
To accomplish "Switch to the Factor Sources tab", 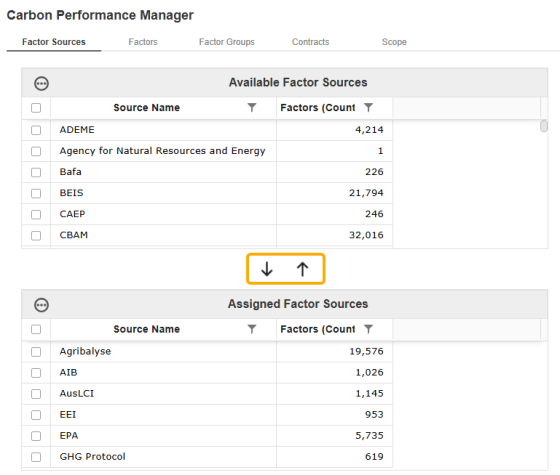I will [x=54, y=42].
